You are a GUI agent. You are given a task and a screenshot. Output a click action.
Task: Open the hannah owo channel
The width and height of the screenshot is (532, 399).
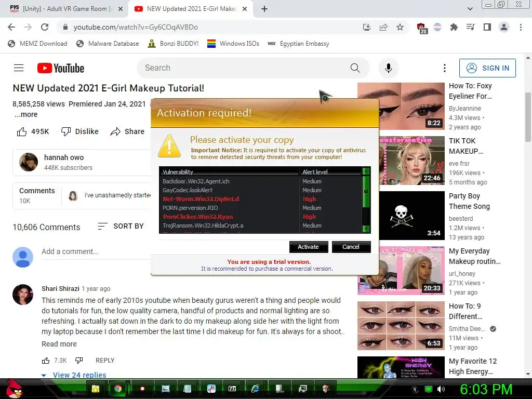(64, 157)
